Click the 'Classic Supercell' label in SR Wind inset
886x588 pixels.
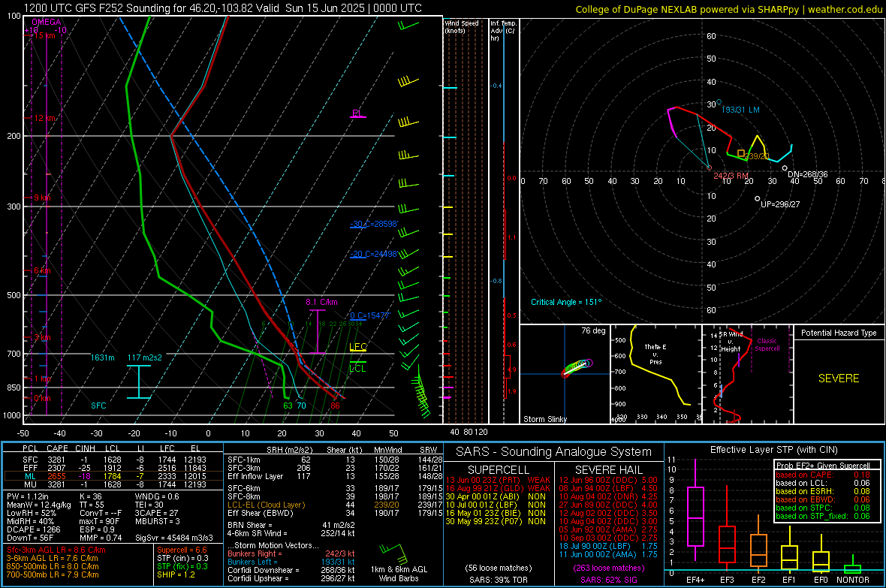pos(767,345)
